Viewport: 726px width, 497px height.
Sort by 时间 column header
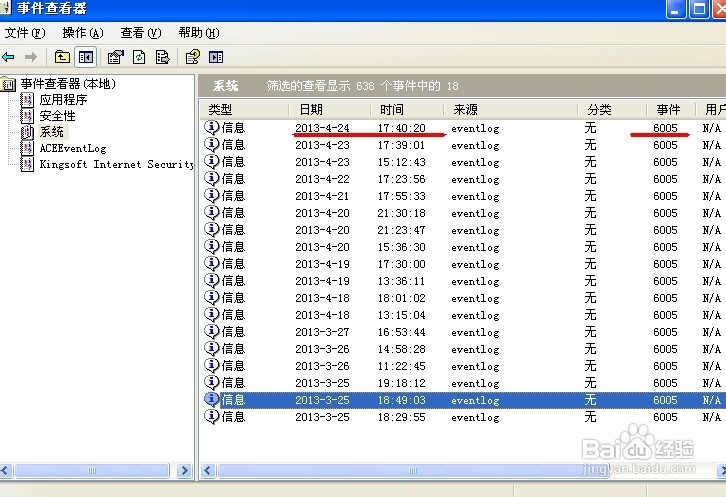(x=407, y=110)
